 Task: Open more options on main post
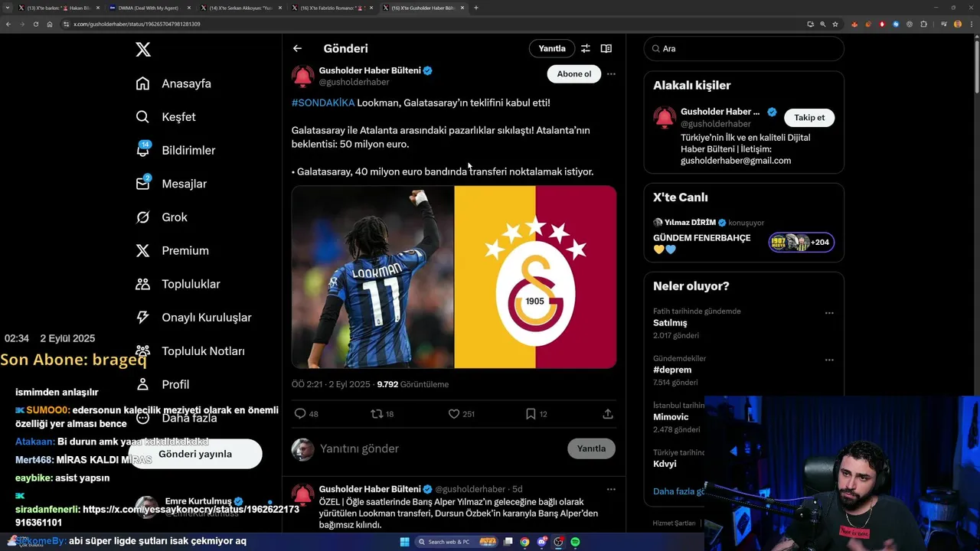[611, 74]
